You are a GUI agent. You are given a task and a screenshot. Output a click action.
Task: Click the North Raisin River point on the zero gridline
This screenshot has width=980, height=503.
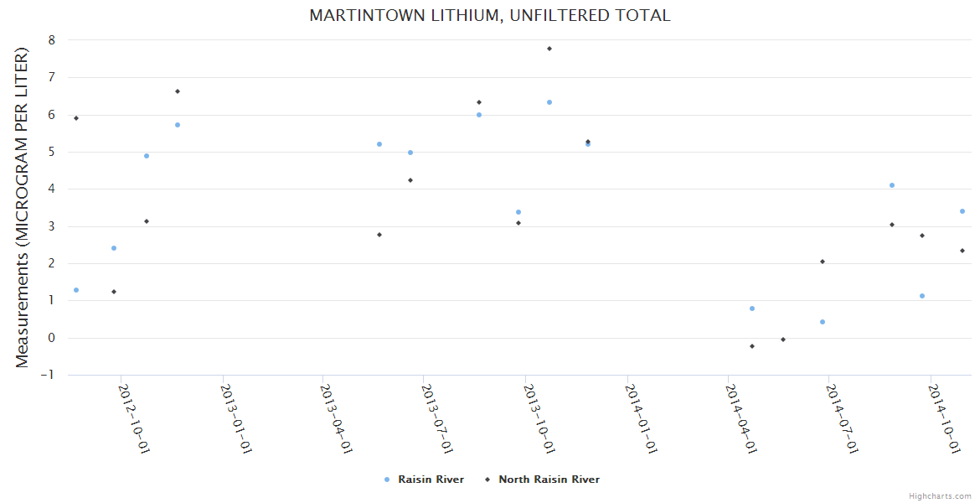click(x=783, y=340)
